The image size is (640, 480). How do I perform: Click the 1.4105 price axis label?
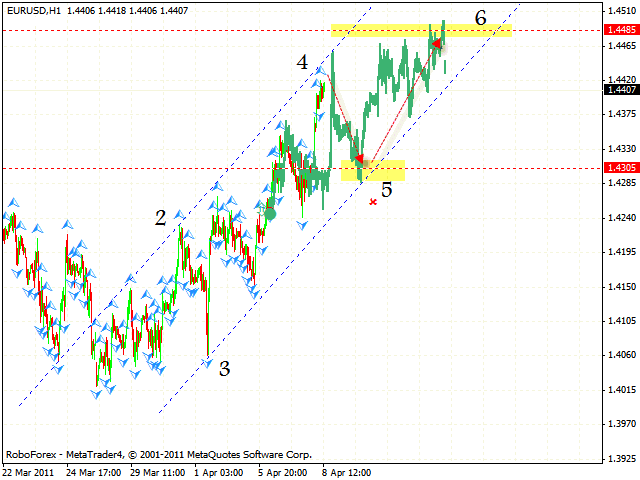pyautogui.click(x=622, y=321)
